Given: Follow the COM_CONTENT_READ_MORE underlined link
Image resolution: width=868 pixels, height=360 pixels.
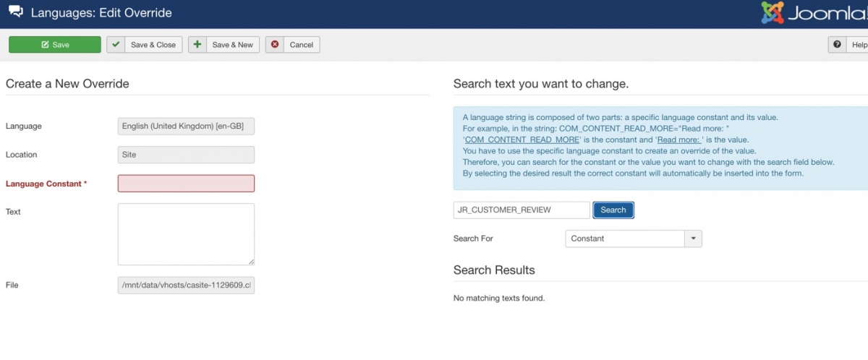Looking at the screenshot, I should (x=522, y=140).
